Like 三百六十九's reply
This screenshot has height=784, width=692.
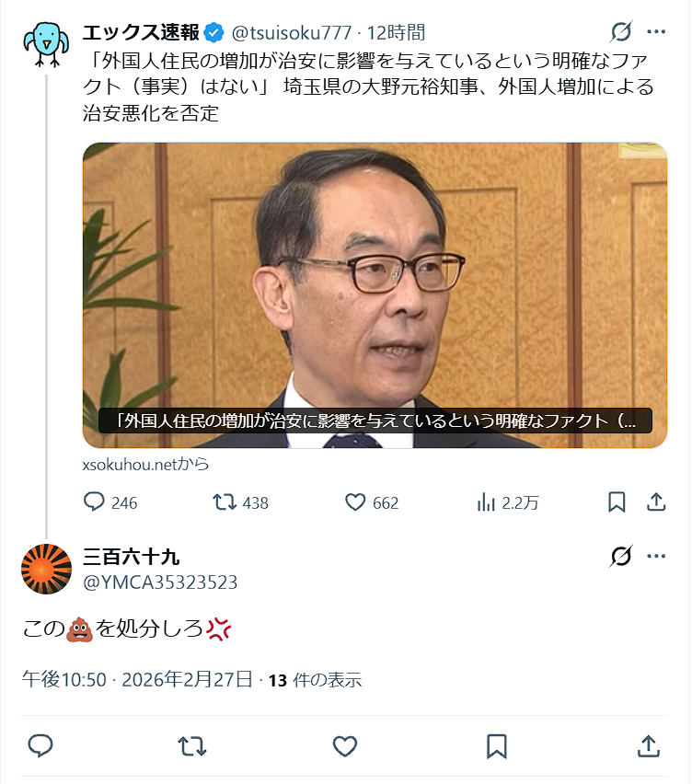coord(345,746)
